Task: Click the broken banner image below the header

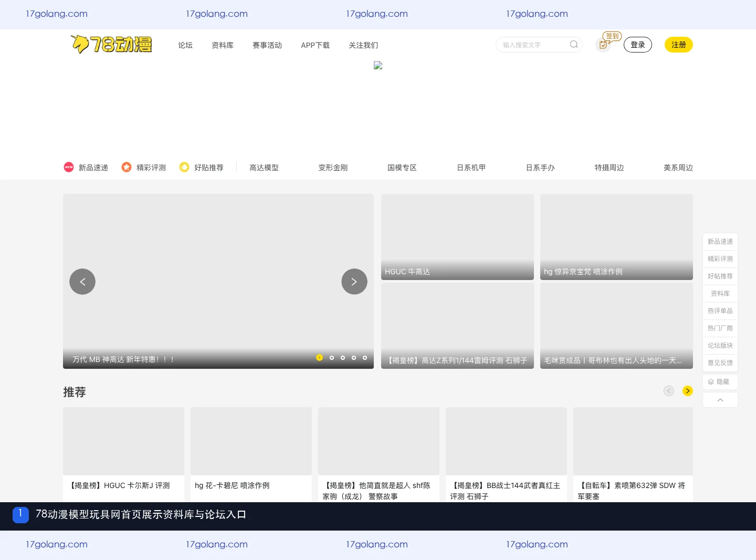Action: (x=378, y=65)
